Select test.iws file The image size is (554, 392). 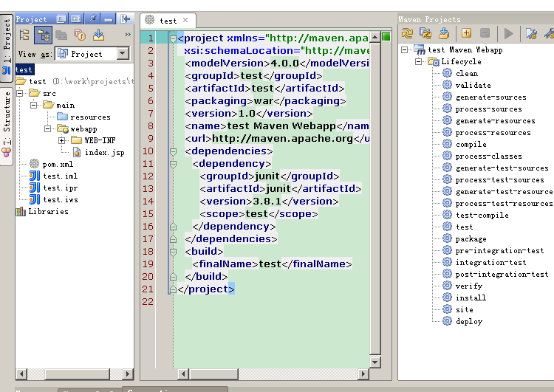pos(54,200)
